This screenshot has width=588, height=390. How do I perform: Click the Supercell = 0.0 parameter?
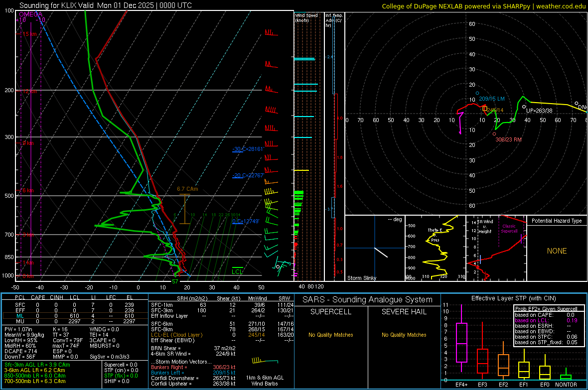coord(121,365)
